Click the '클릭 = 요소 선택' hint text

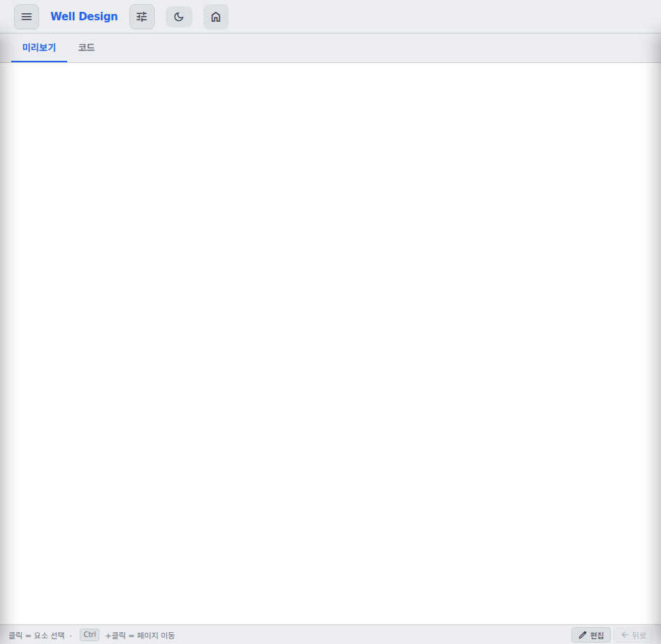click(36, 635)
